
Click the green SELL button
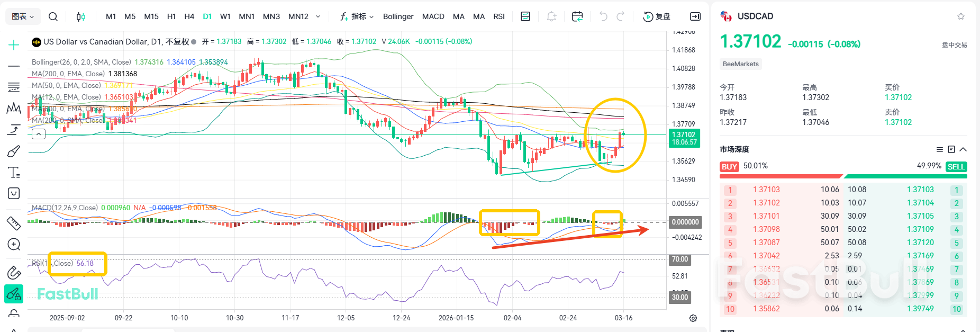956,167
